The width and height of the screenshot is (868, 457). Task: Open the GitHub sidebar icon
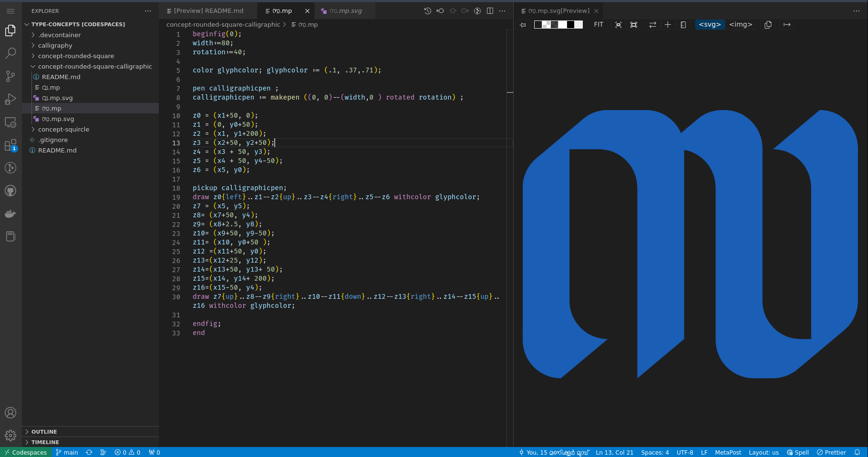10,191
